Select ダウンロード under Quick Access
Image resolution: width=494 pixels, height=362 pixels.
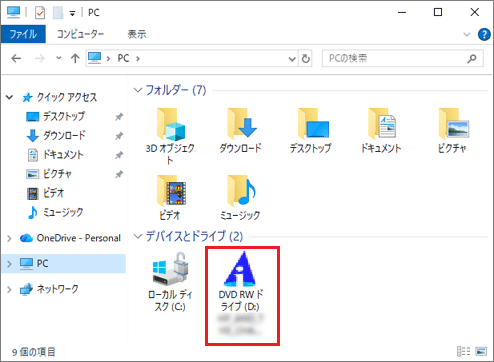tap(63, 135)
